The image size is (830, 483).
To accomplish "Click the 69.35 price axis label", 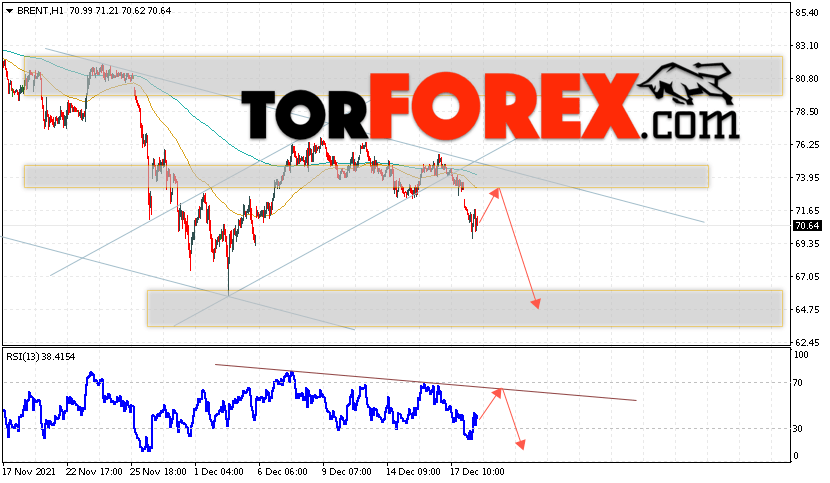I will click(x=807, y=244).
